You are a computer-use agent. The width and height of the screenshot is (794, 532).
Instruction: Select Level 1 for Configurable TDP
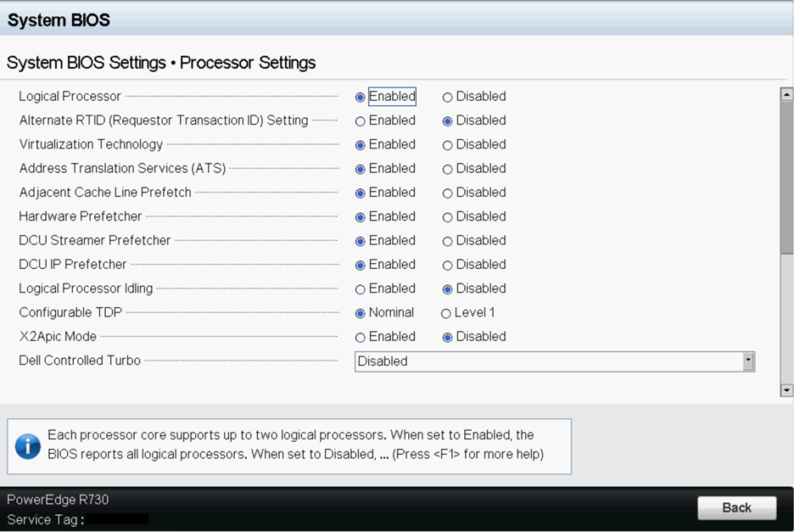[445, 313]
